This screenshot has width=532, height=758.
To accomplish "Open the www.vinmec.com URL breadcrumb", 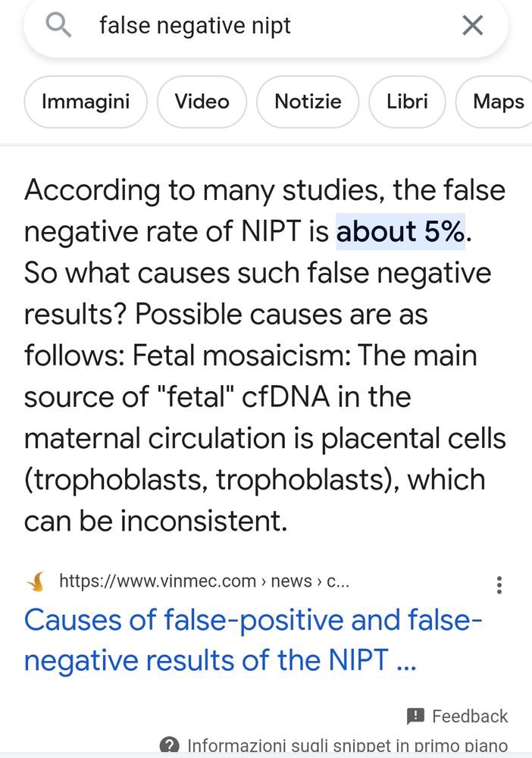I will click(x=158, y=581).
